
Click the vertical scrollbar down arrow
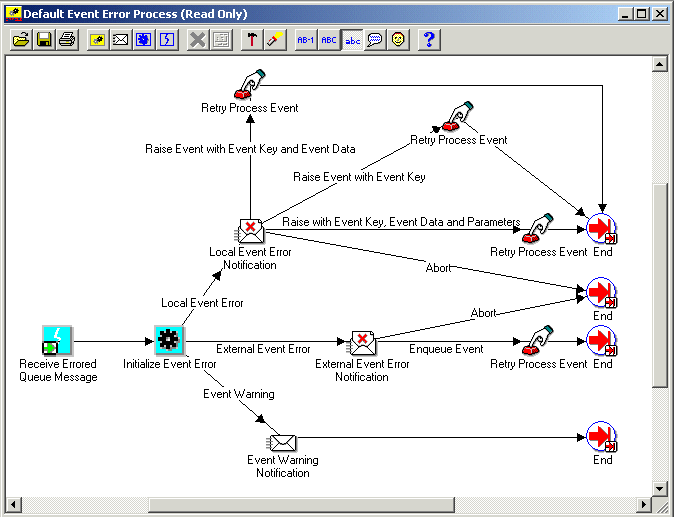[x=660, y=487]
